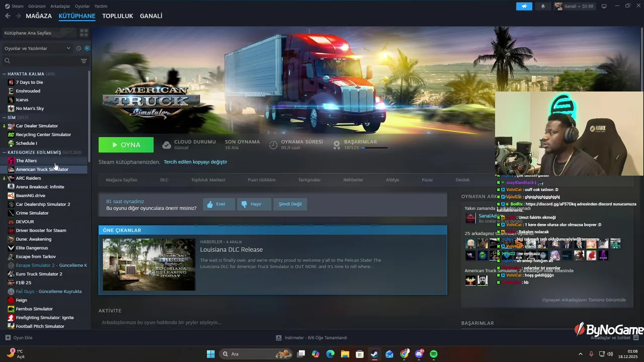Viewport: 644px width, 362px height.
Task: Open the Oyunlar menu
Action: pyautogui.click(x=82, y=6)
